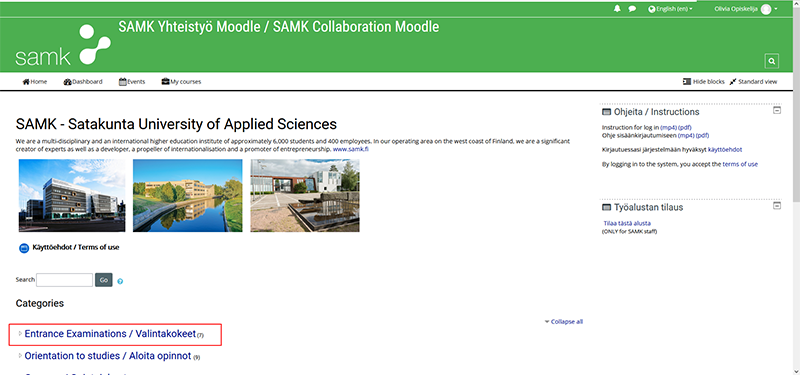The width and height of the screenshot is (800, 375).
Task: Click the Hide blocks icon
Action: (x=687, y=82)
